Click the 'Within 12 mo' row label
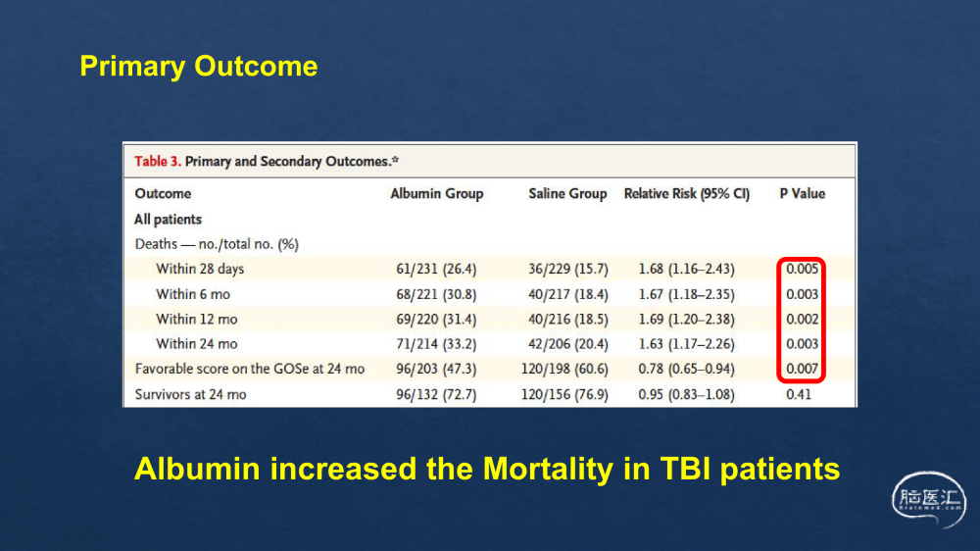This screenshot has height=551, width=980. pos(197,319)
